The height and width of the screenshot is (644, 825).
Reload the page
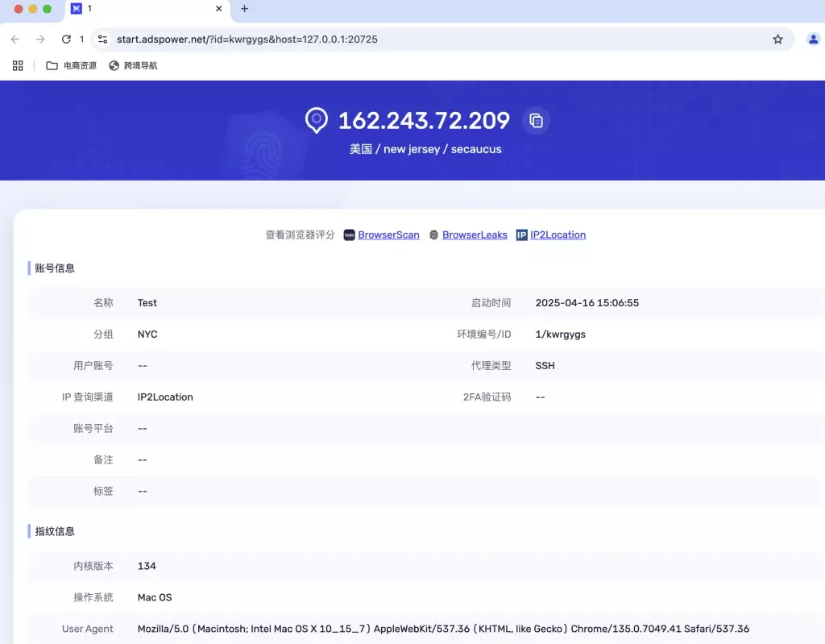tap(66, 39)
